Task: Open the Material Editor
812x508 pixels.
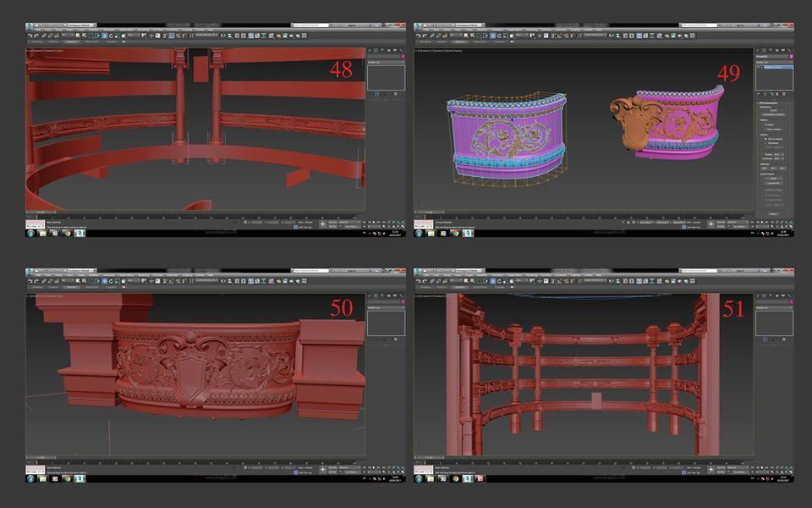Action: click(x=277, y=37)
